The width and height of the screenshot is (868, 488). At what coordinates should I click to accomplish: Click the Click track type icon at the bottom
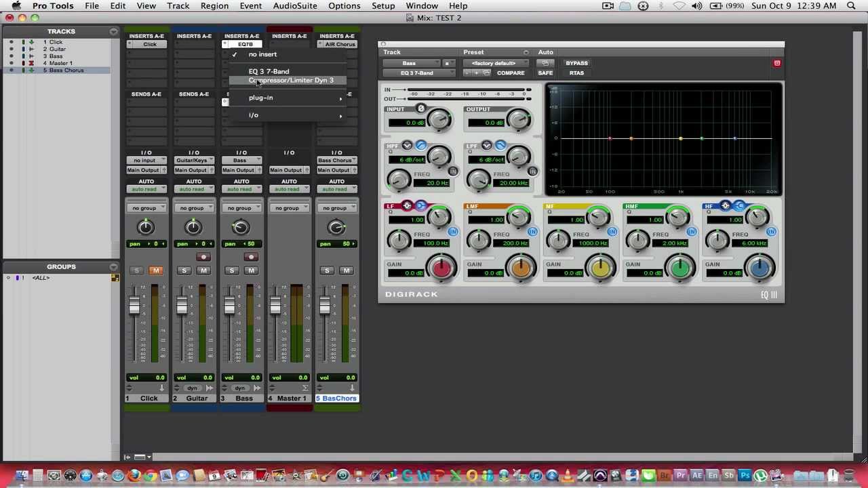(x=161, y=388)
